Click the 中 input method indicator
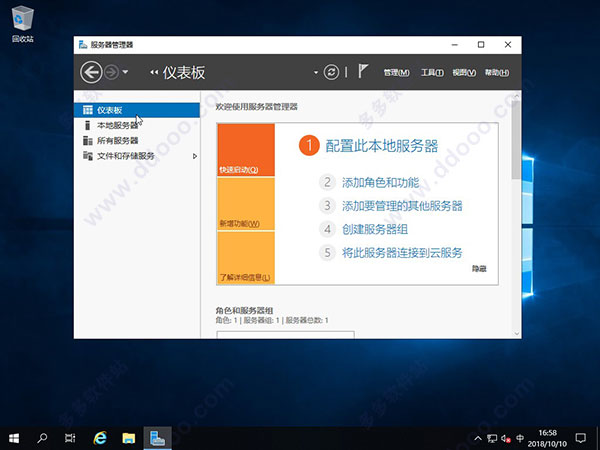 pos(520,438)
